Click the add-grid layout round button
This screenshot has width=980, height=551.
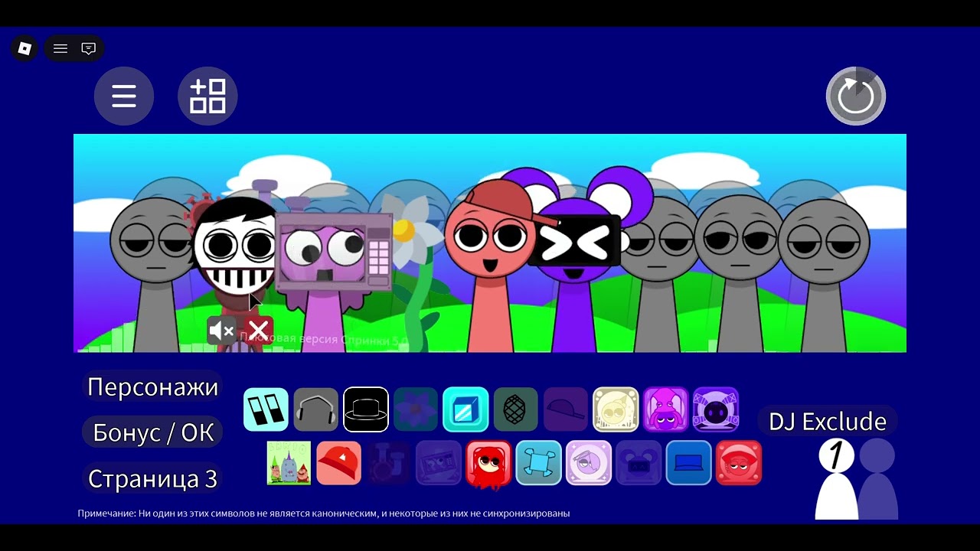pyautogui.click(x=207, y=96)
